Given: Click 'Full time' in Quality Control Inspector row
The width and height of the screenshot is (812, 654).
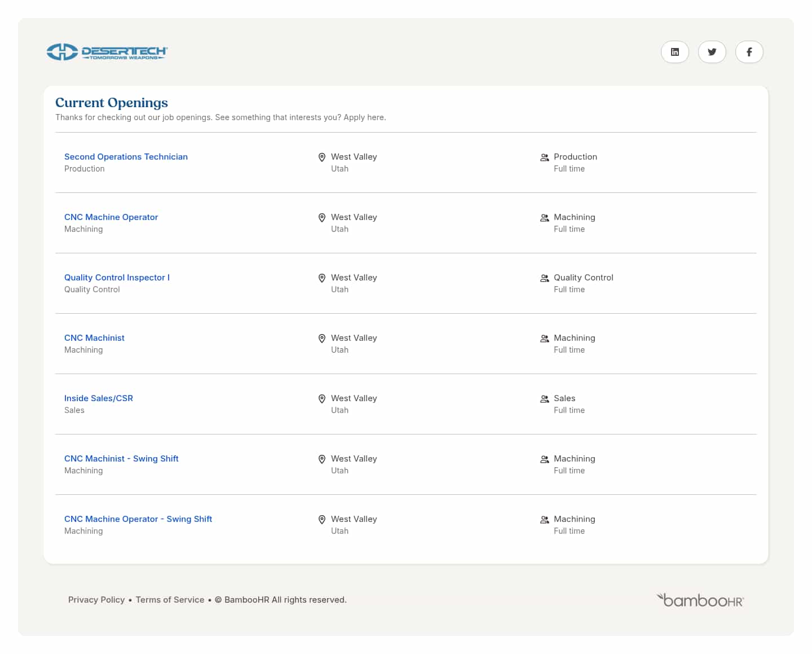Looking at the screenshot, I should [x=569, y=289].
